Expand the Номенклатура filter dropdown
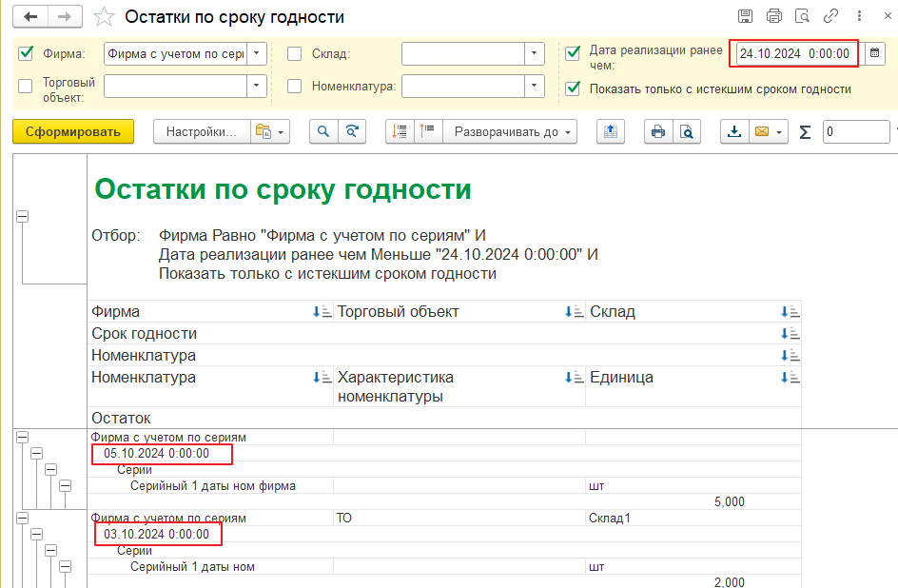 536,87
